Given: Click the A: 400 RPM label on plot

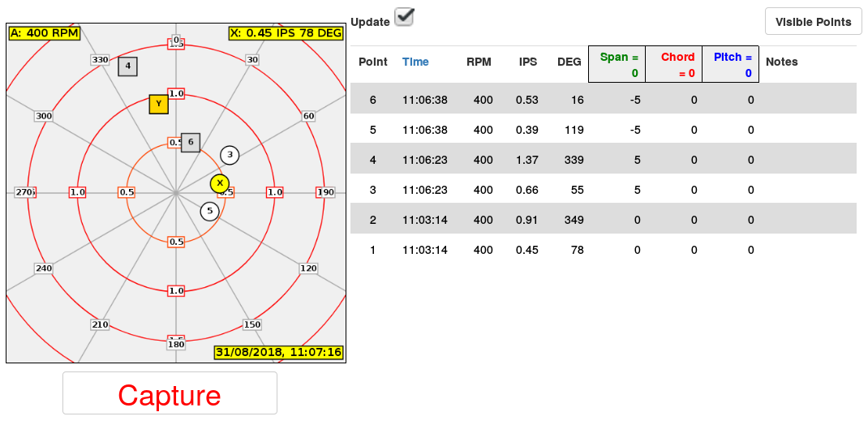Looking at the screenshot, I should pos(44,33).
